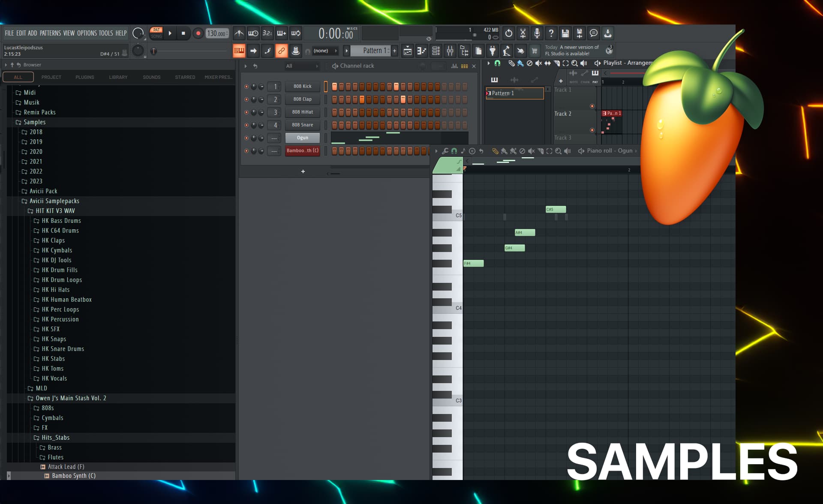Select the Zoom tool in the Piano roll toolbar
Viewport: 823px width, 504px height.
[x=558, y=151]
